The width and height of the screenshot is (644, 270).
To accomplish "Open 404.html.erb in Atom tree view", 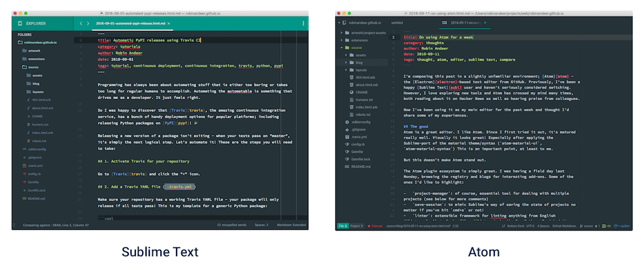I will (363, 78).
